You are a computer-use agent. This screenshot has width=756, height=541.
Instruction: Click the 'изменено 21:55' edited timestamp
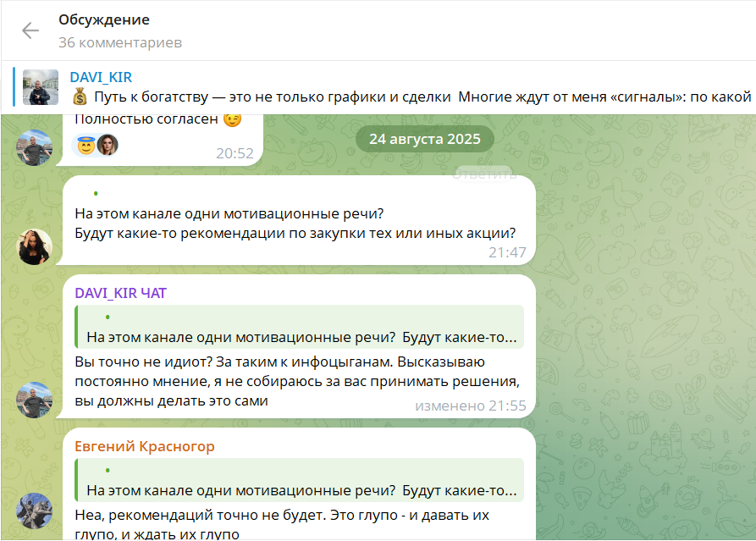tap(471, 406)
